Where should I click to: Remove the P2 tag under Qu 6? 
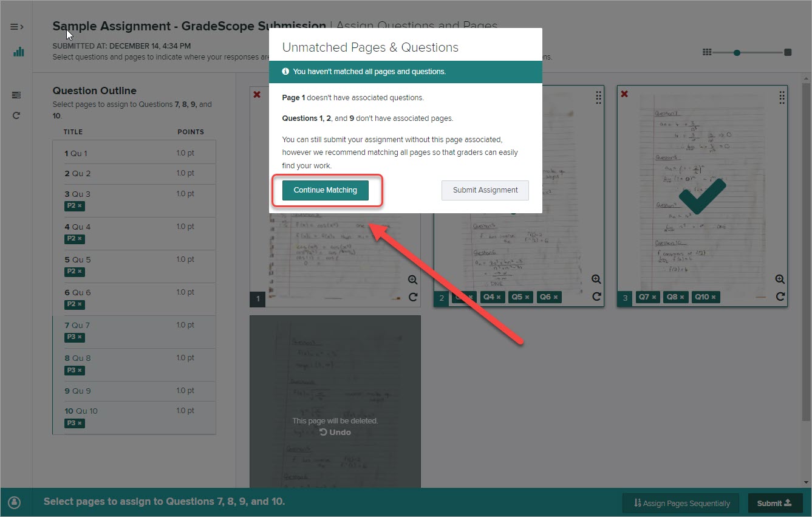click(80, 304)
